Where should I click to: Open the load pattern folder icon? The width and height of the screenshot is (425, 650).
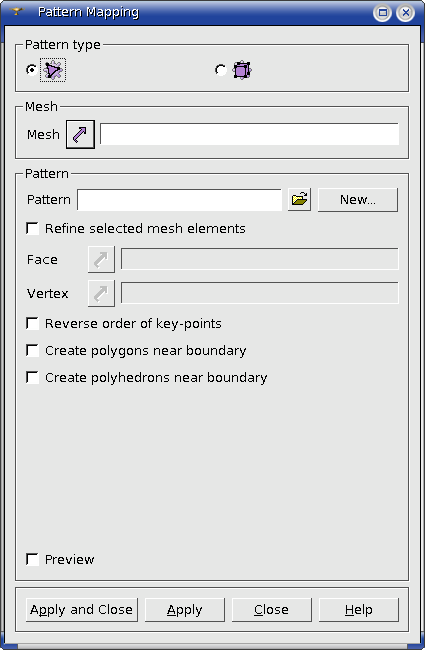coord(299,199)
